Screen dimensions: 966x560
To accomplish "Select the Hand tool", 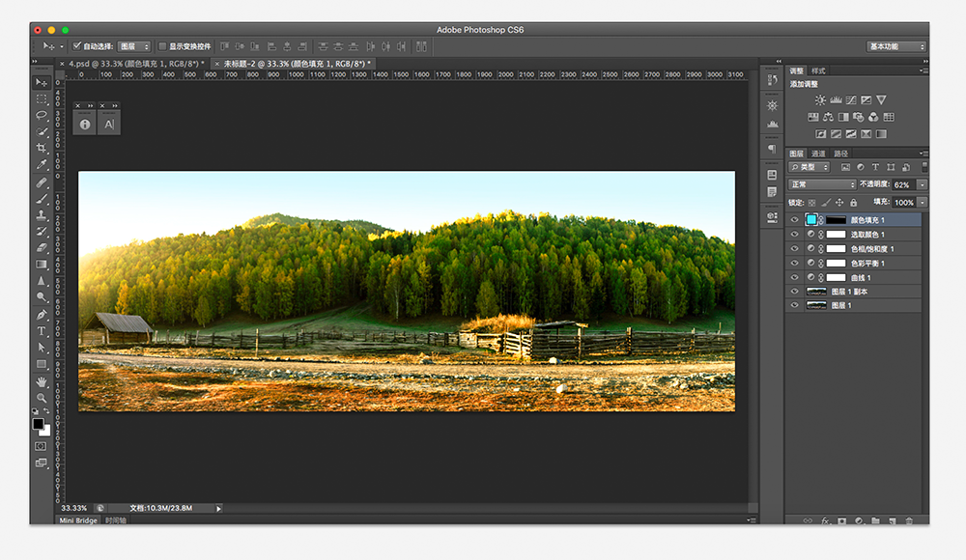I will (42, 382).
